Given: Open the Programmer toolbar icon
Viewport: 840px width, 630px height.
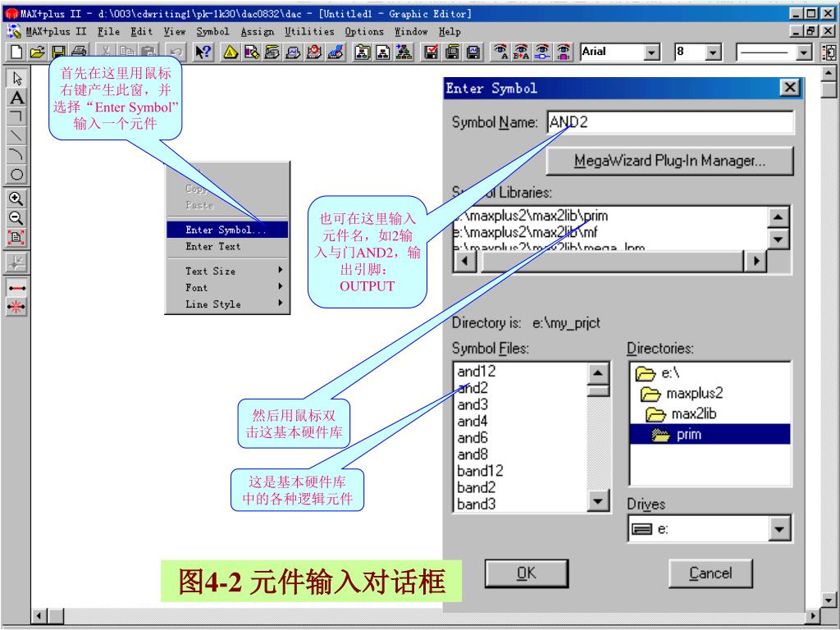Looking at the screenshot, I should tap(336, 52).
